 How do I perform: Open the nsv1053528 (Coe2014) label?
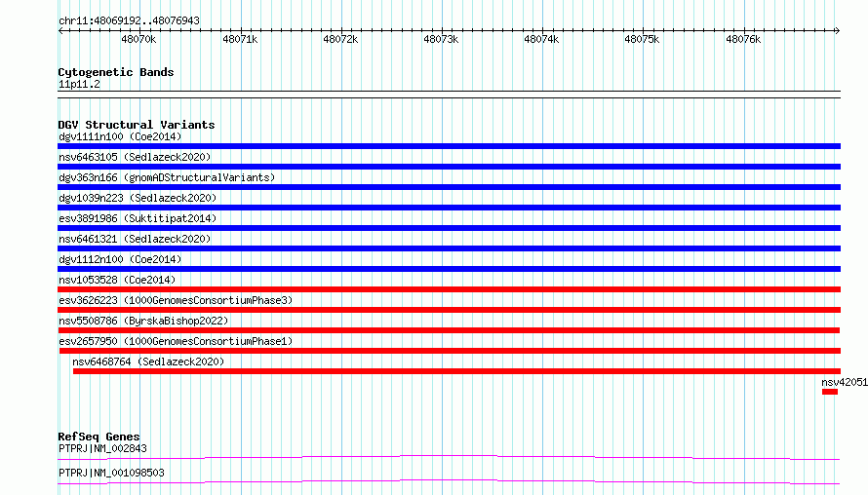click(117, 280)
